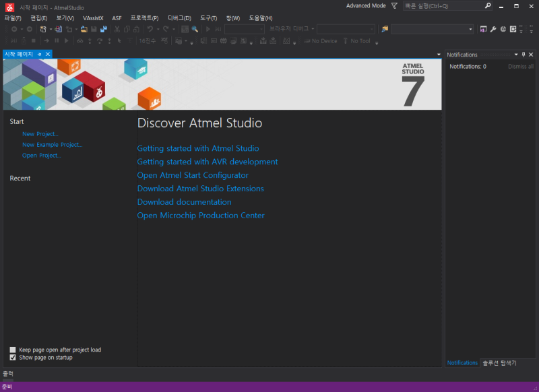Viewport: 539px width, 392px height.
Task: Open the 출력 output panel tab
Action: coord(8,373)
